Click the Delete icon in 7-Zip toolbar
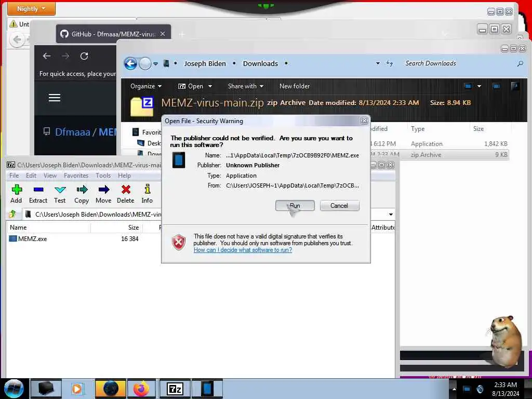 click(126, 194)
